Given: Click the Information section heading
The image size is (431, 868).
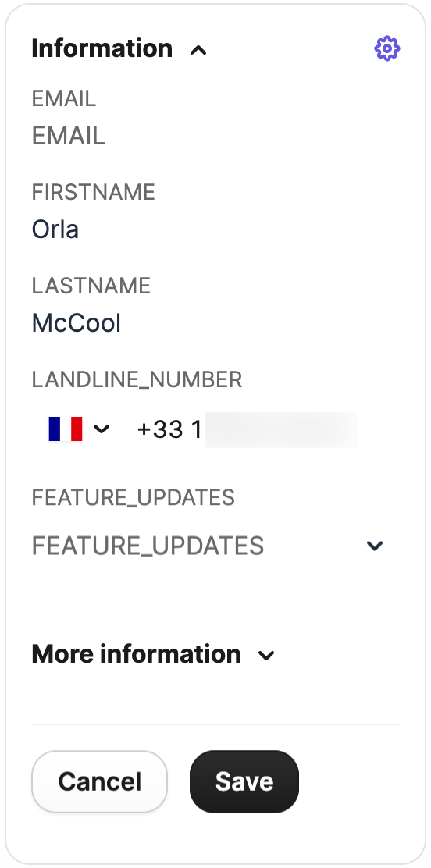Looking at the screenshot, I should coord(102,48).
